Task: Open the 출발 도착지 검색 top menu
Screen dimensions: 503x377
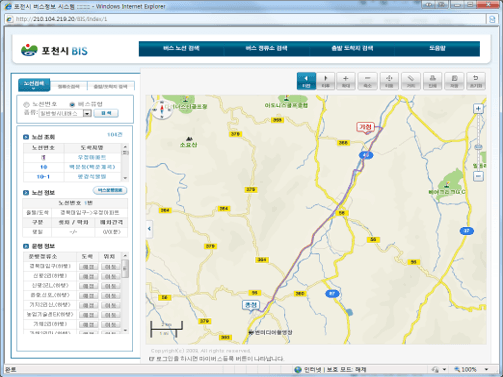Action: pos(352,48)
